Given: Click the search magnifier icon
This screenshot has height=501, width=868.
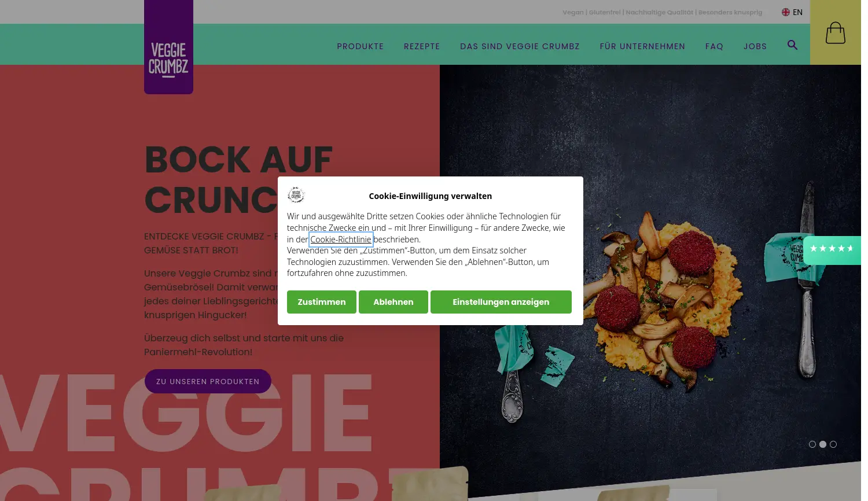Looking at the screenshot, I should tap(792, 45).
